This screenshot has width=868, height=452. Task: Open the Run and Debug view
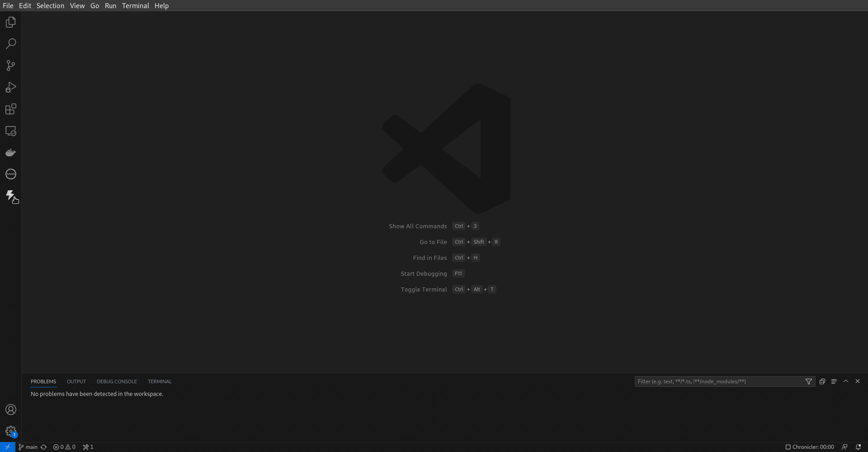pyautogui.click(x=11, y=87)
